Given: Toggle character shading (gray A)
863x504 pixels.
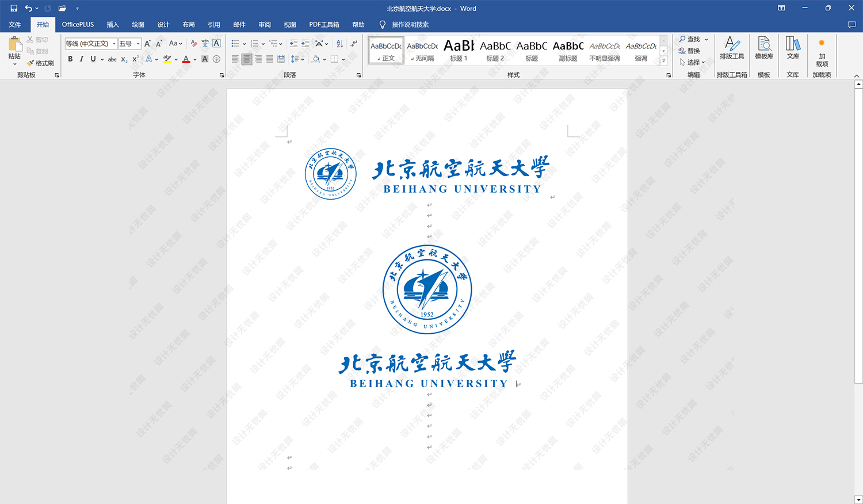Looking at the screenshot, I should pos(205,59).
